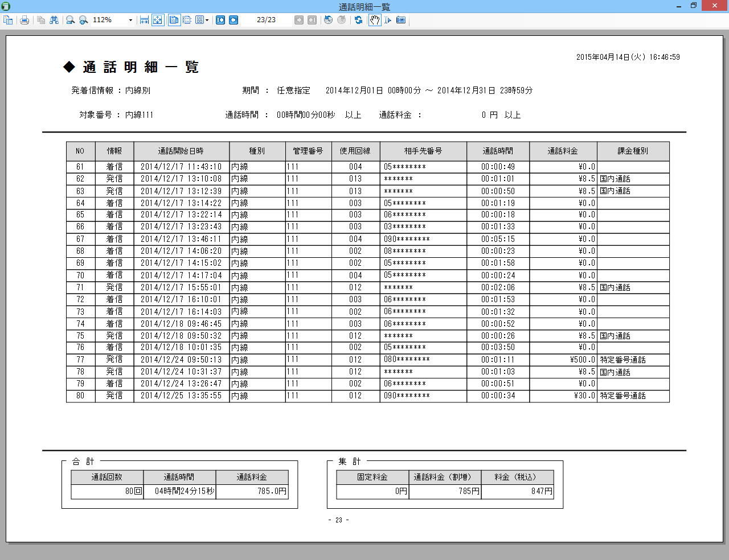Click the 112% zoom combo box

[108, 20]
